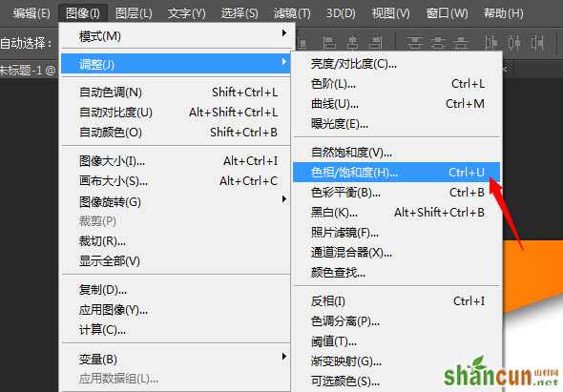Viewport: 563px width, 392px height.
Task: Open 渐变映射(G)... adjustment
Action: point(397,361)
